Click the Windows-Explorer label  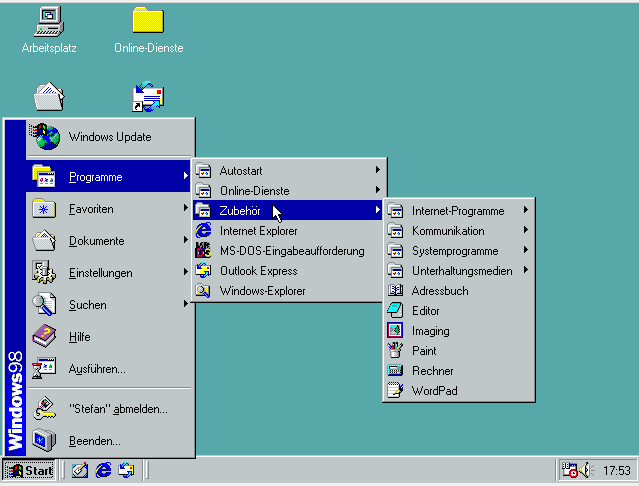pos(262,291)
